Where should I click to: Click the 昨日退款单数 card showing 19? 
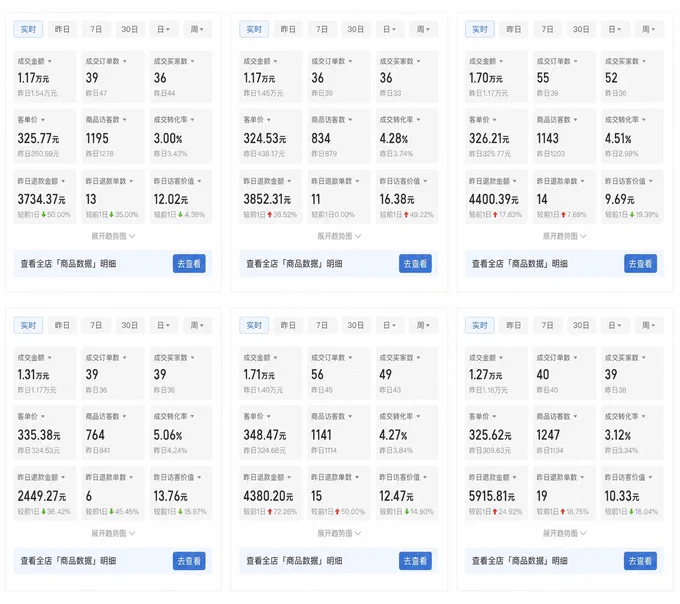click(564, 493)
